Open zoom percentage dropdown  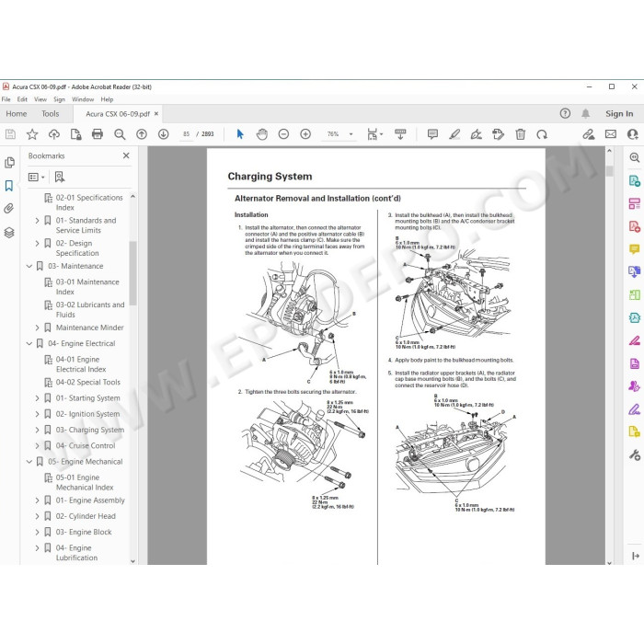[x=351, y=134]
